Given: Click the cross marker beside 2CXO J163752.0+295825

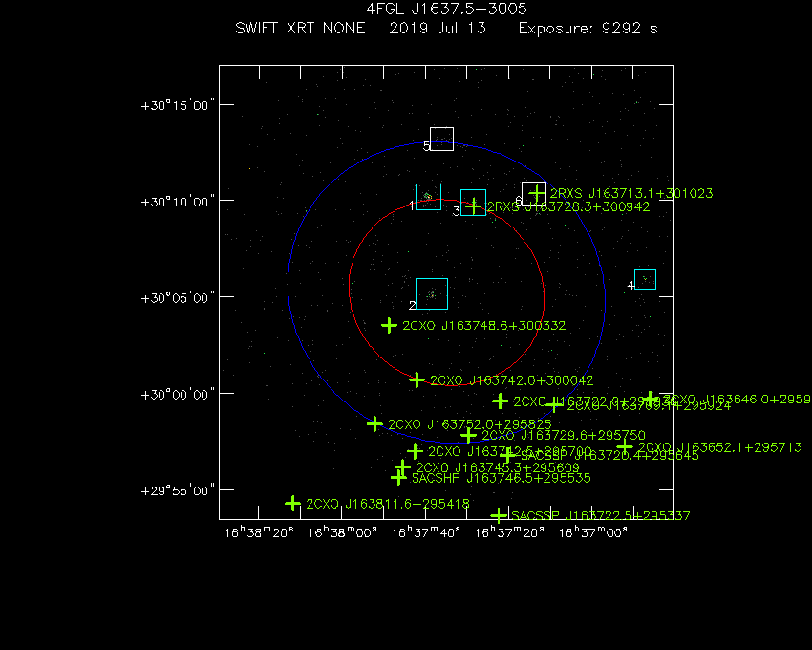Looking at the screenshot, I should [x=374, y=424].
